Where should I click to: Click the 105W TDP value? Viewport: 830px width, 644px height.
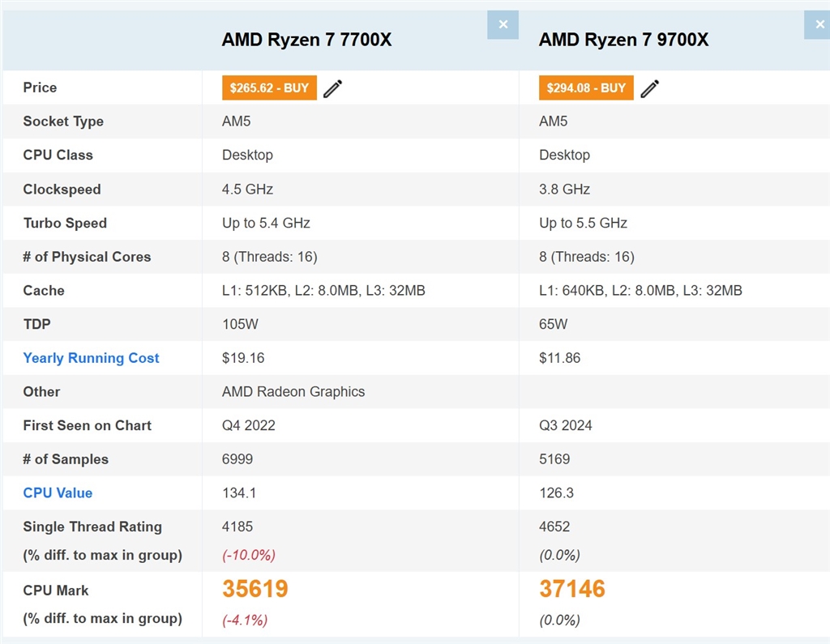click(x=238, y=324)
